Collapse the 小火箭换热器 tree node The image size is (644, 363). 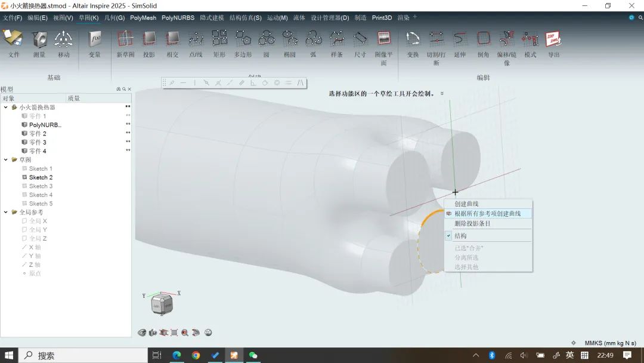[6, 107]
